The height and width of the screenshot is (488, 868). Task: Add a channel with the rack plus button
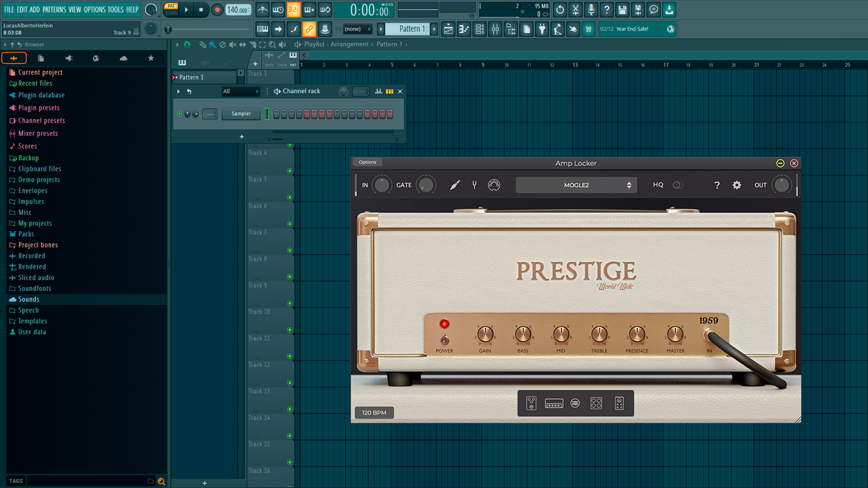(241, 137)
